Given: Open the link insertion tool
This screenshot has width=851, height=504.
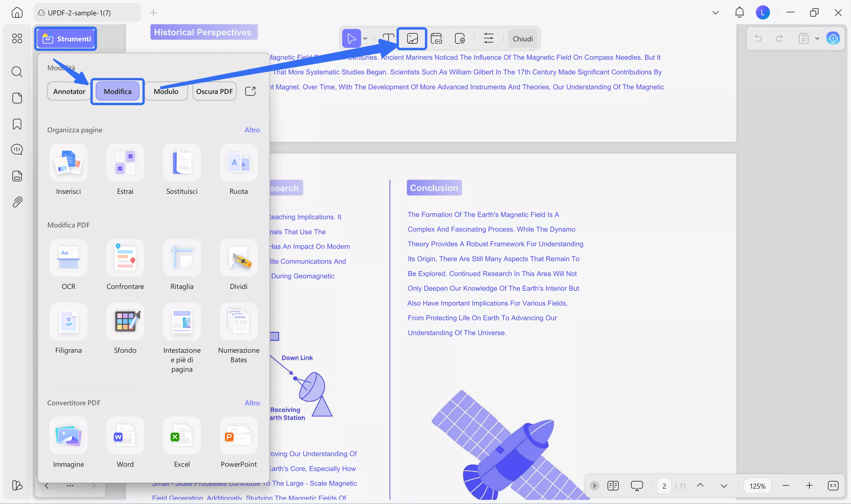Looking at the screenshot, I should 436,38.
